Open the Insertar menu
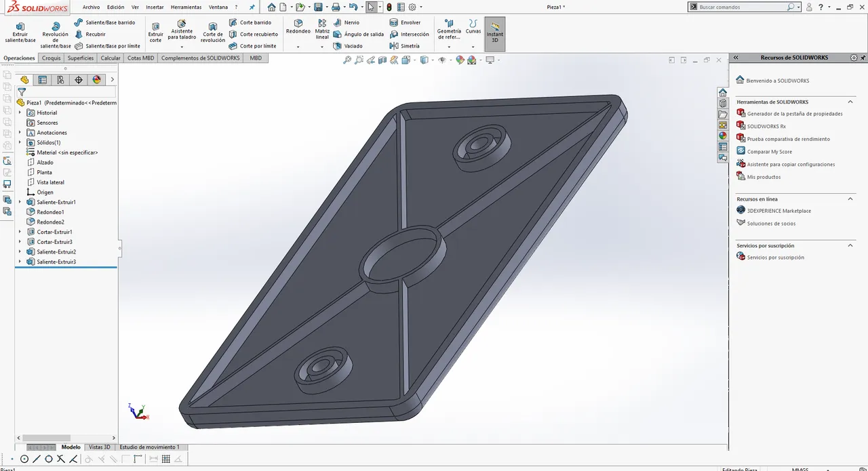The image size is (868, 471). (x=155, y=7)
